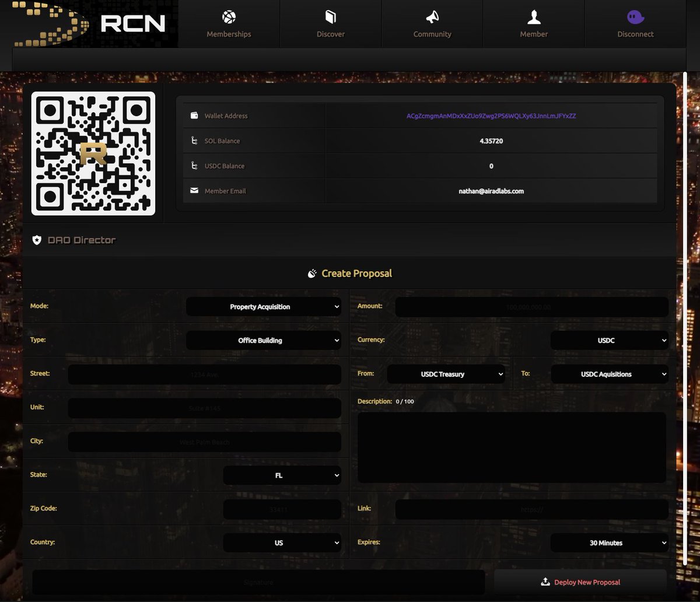This screenshot has width=700, height=602.
Task: Focus the Signature input field
Action: 258,582
